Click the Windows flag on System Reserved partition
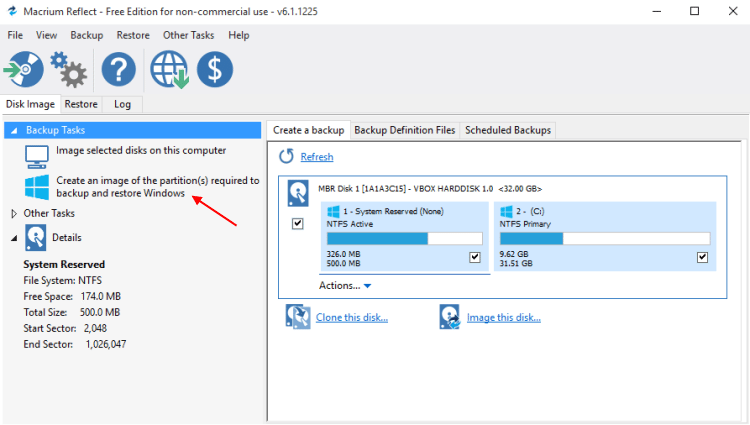Image resolution: width=750 pixels, height=425 pixels. tap(333, 211)
